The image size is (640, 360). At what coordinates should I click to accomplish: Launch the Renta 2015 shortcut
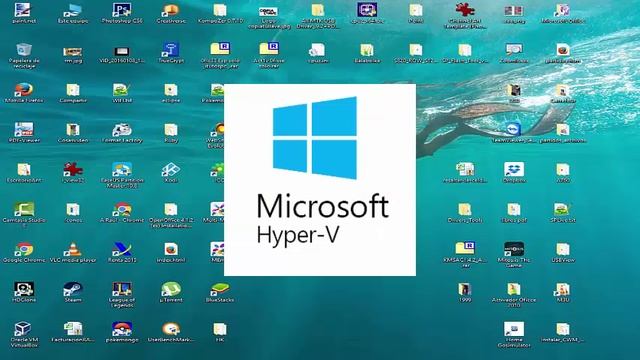tap(122, 252)
